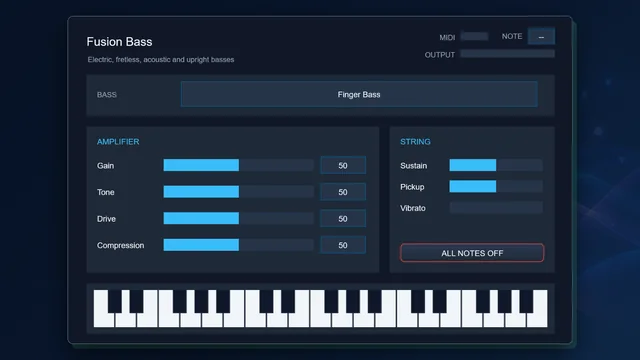The image size is (640, 360).
Task: Click the OUTPUT level meter
Action: tap(507, 54)
